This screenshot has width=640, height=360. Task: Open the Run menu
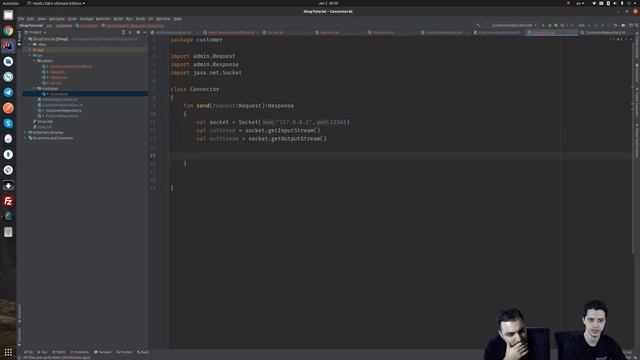pyautogui.click(x=129, y=19)
